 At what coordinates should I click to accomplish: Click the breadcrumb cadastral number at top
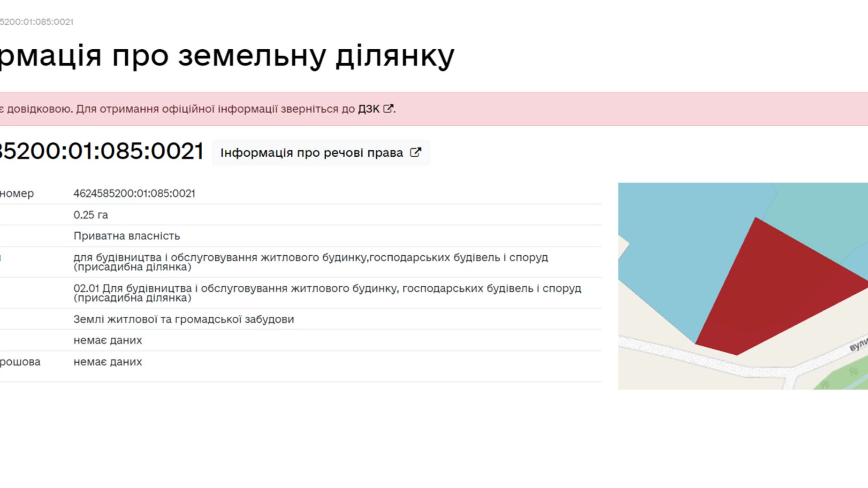coord(37,22)
